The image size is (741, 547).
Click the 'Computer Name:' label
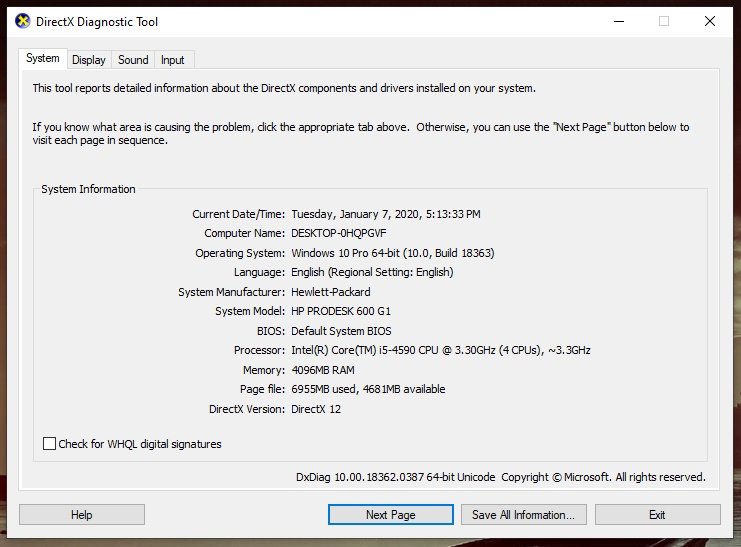245,233
